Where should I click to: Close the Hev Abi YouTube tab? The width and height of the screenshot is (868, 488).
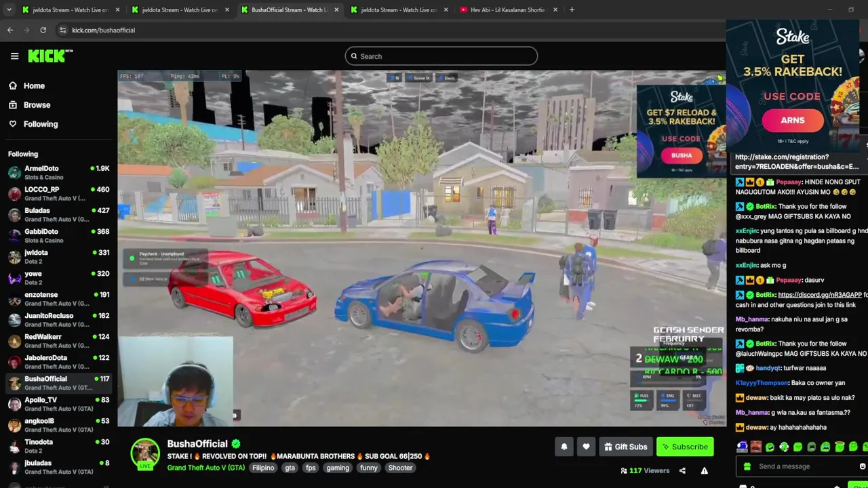click(555, 9)
